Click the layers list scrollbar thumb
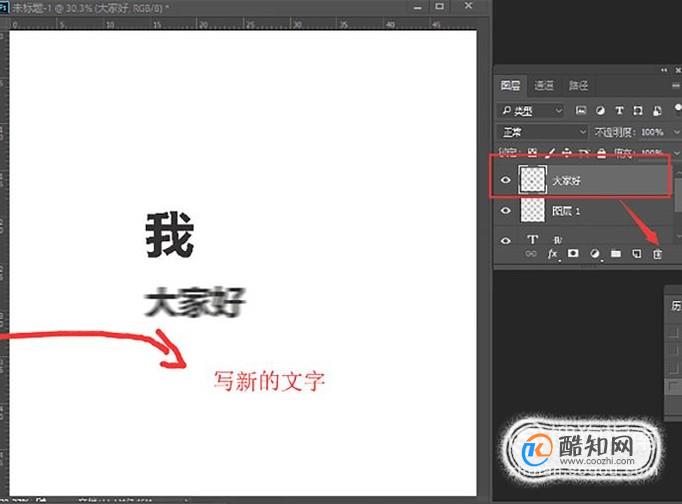Screen dimensions: 682x504 tap(678, 194)
